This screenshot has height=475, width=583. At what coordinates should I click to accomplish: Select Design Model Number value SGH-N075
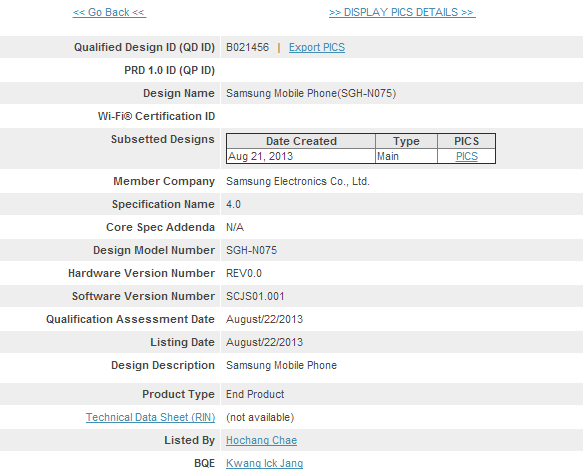coord(251,251)
